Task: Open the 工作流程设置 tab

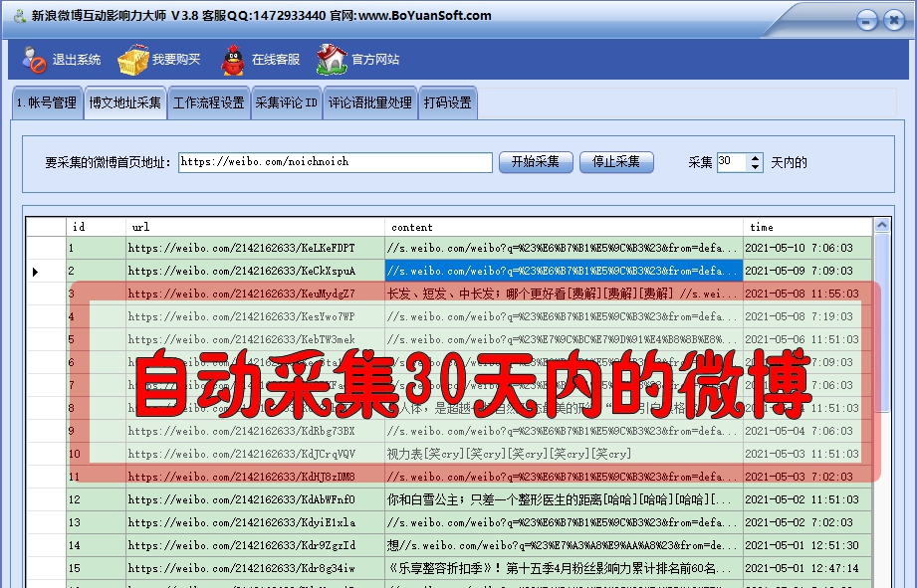Action: [209, 102]
